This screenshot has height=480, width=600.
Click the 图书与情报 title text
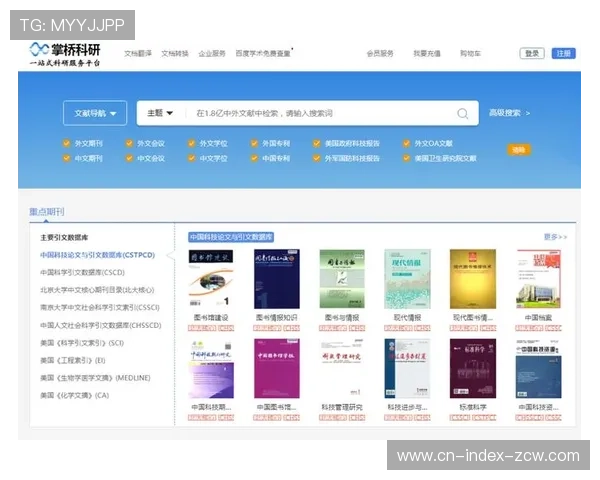pos(342,318)
